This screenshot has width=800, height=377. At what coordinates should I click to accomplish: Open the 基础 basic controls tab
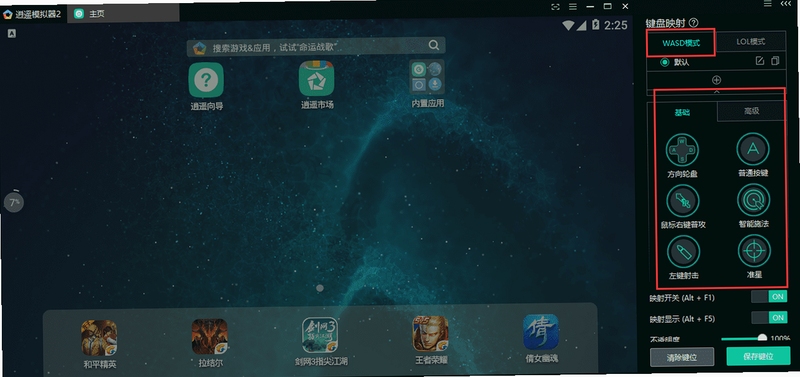click(x=683, y=112)
